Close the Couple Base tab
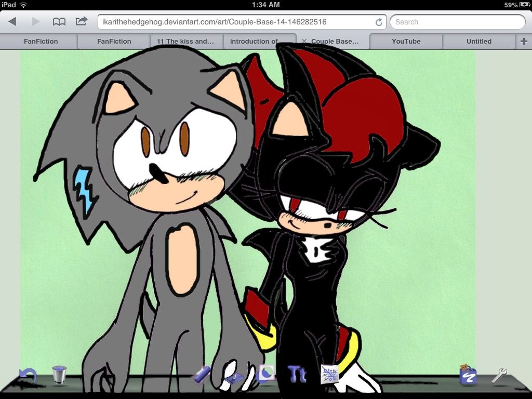Viewport: 532px width, 399px height. click(x=304, y=41)
